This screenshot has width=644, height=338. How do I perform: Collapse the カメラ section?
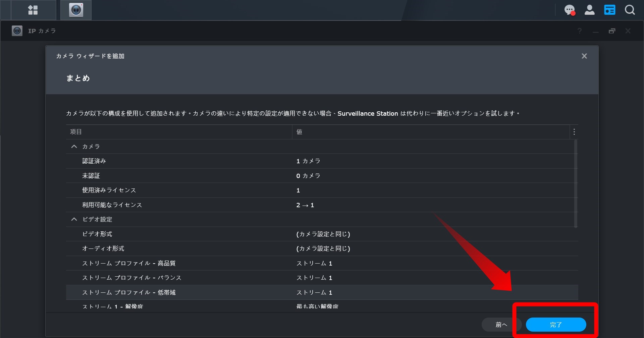pyautogui.click(x=74, y=146)
